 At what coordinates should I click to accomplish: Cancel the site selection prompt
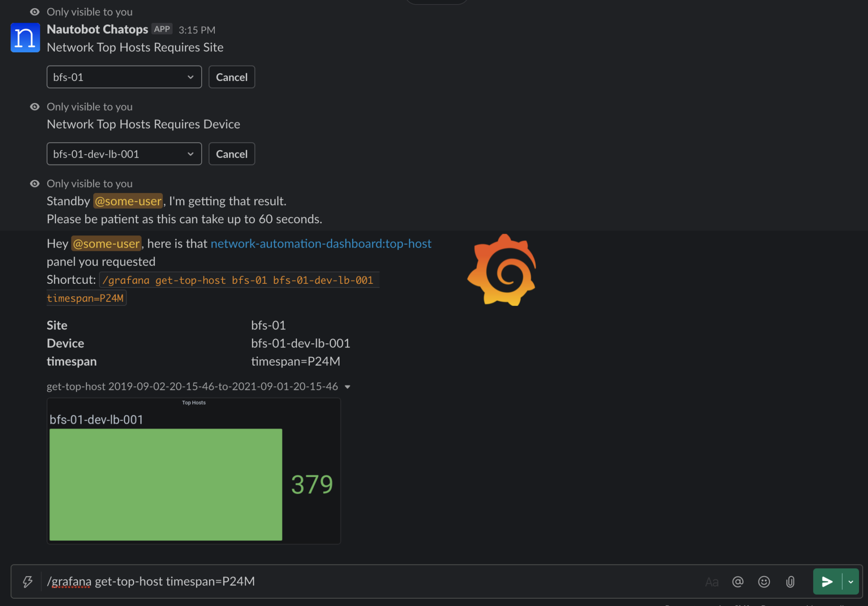coord(231,77)
